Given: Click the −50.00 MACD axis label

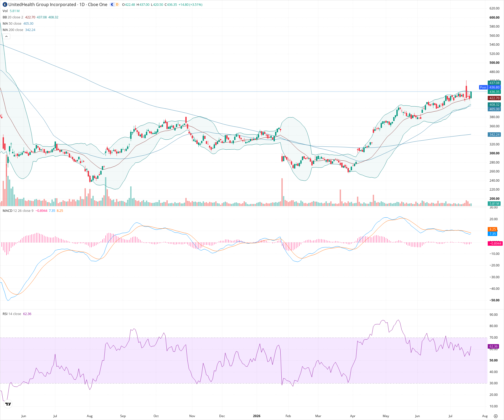Looking at the screenshot, I should [x=494, y=300].
